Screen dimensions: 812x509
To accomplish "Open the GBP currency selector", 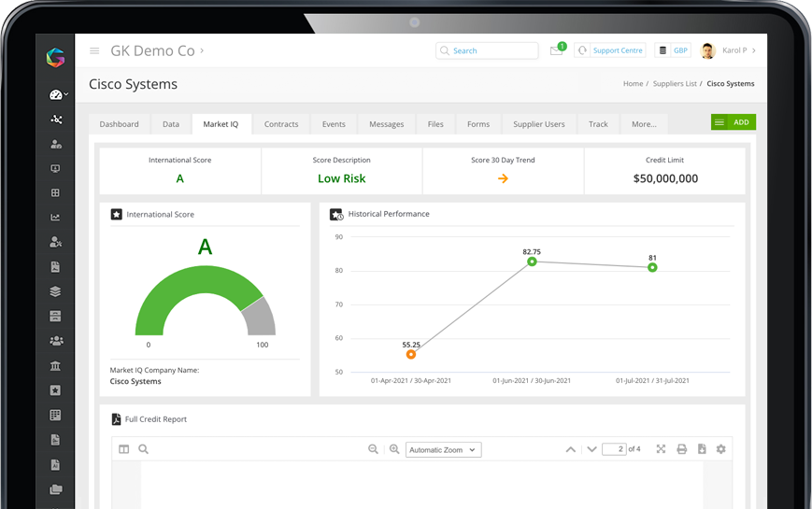I will point(675,50).
